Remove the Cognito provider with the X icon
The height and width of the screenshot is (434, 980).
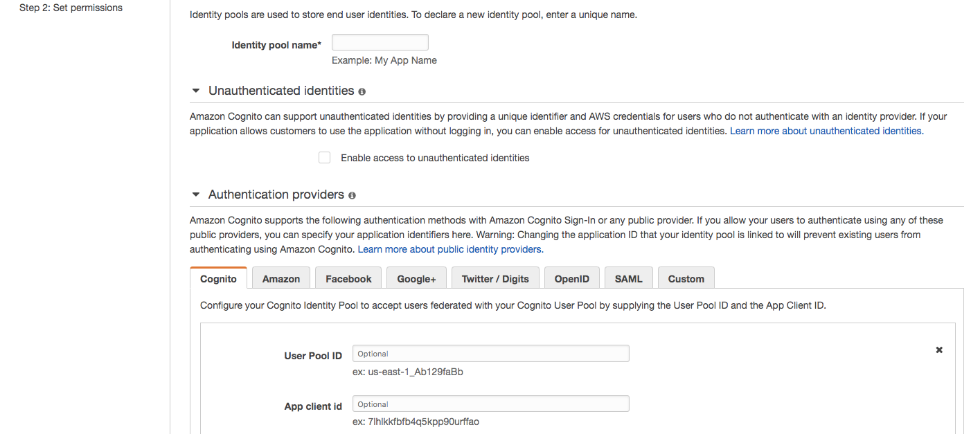coord(939,350)
